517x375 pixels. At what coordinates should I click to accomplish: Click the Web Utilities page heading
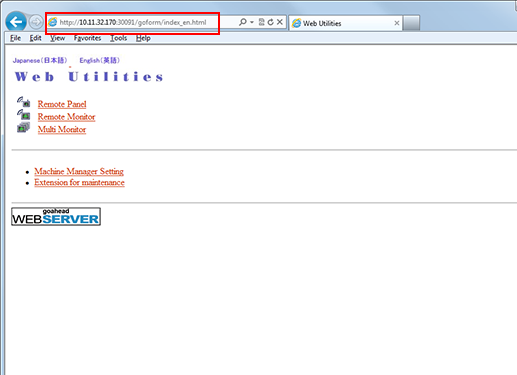89,77
